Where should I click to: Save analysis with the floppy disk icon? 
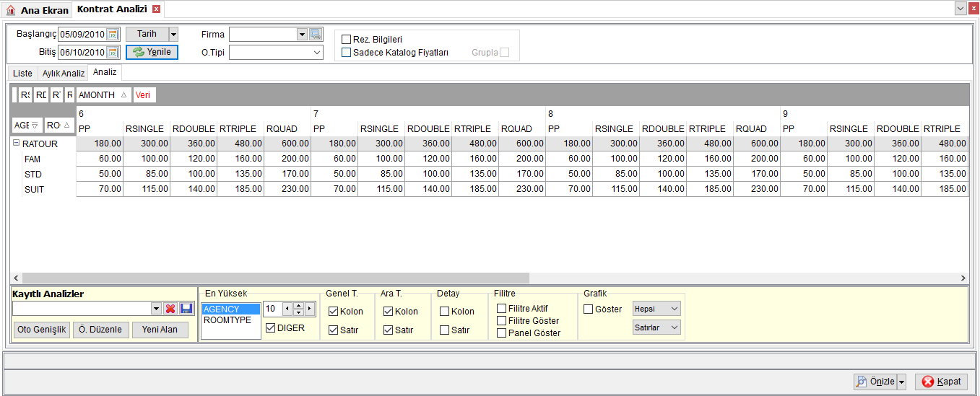186,309
